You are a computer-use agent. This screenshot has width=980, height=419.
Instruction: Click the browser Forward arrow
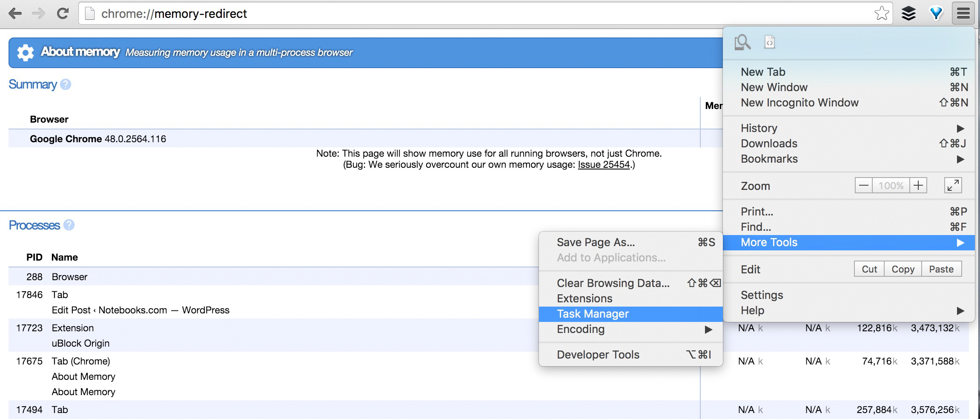pos(39,14)
